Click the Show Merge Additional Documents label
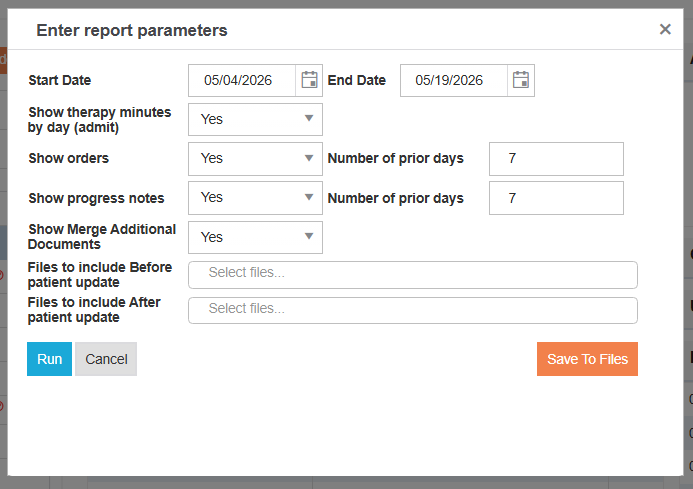This screenshot has height=489, width=693. click(102, 237)
